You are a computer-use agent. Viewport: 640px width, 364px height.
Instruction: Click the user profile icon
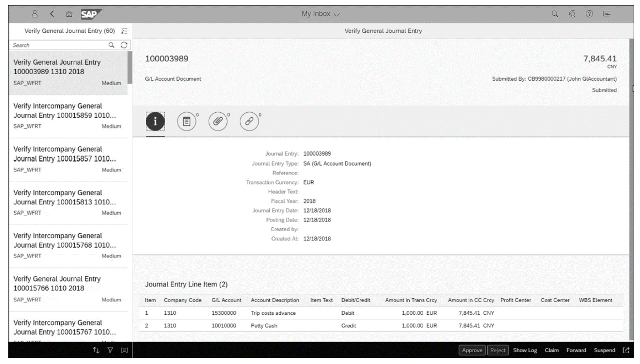click(x=34, y=14)
